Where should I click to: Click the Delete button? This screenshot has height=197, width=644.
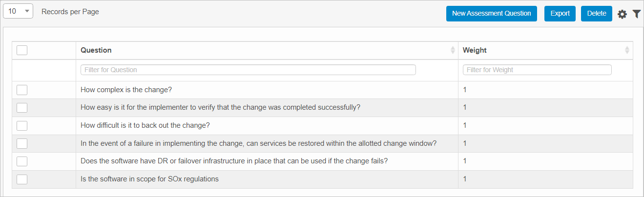click(596, 14)
